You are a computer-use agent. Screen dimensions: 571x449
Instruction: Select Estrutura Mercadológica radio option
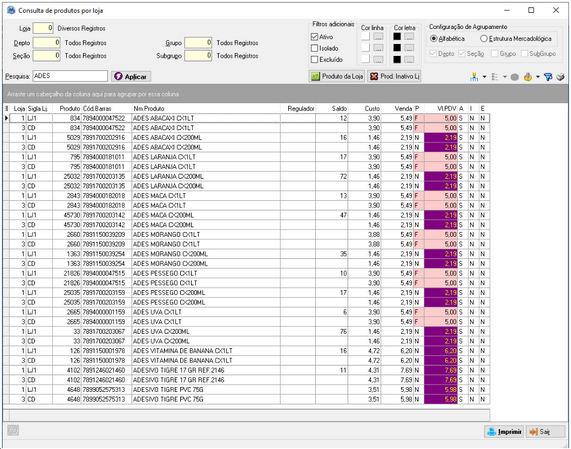coord(484,39)
